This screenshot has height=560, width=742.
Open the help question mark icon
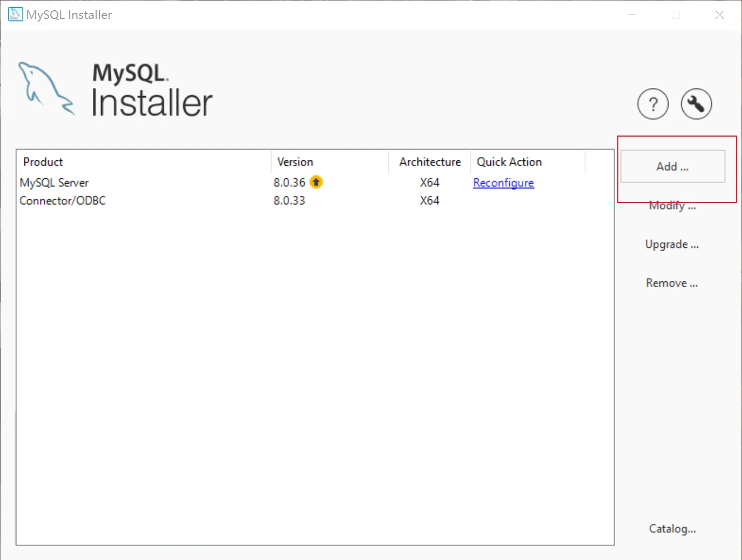point(653,104)
